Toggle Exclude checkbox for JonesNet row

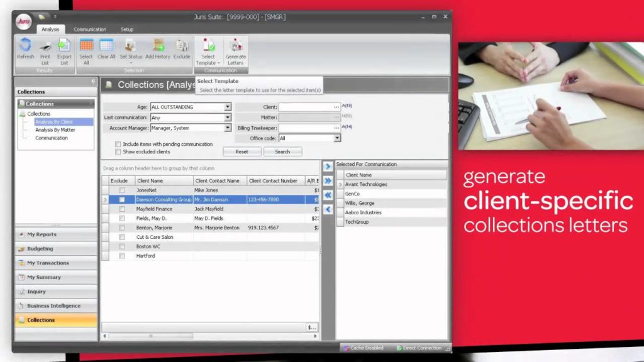click(122, 190)
